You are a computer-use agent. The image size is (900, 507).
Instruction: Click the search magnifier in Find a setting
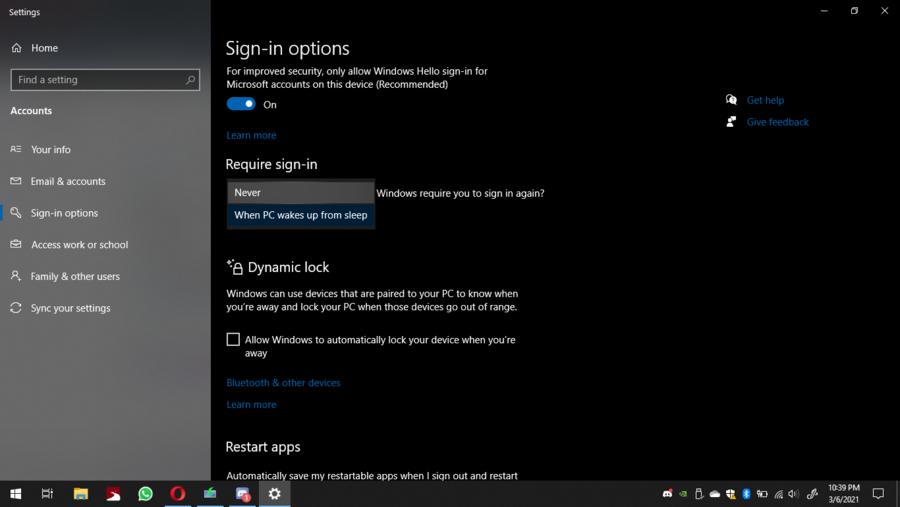click(190, 80)
